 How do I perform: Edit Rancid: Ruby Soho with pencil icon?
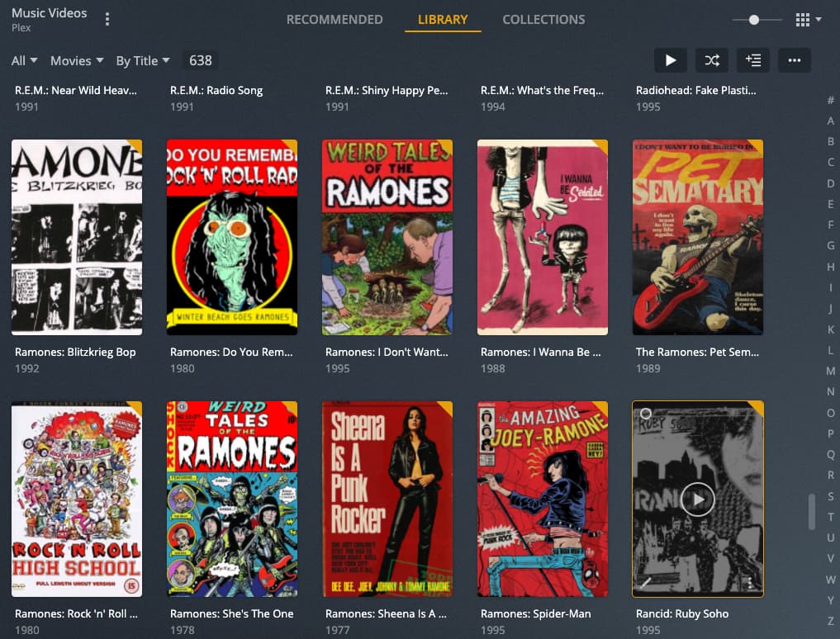click(646, 583)
